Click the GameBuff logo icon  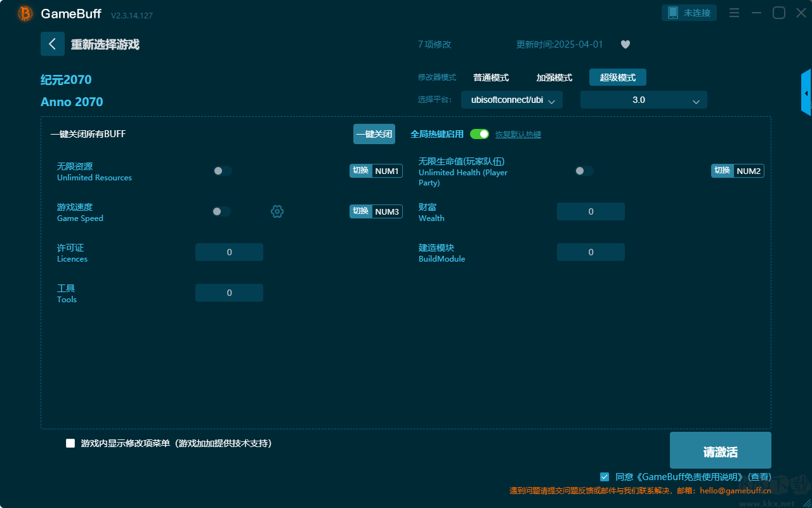click(25, 13)
